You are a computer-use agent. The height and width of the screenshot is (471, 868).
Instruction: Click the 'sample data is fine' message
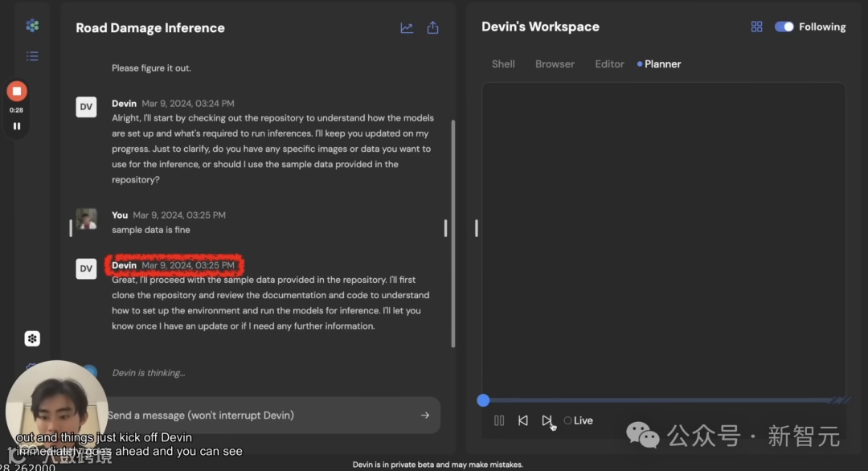(150, 230)
